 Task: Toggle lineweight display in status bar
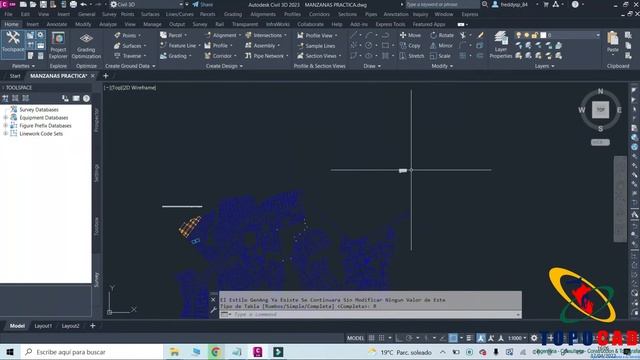(469, 338)
